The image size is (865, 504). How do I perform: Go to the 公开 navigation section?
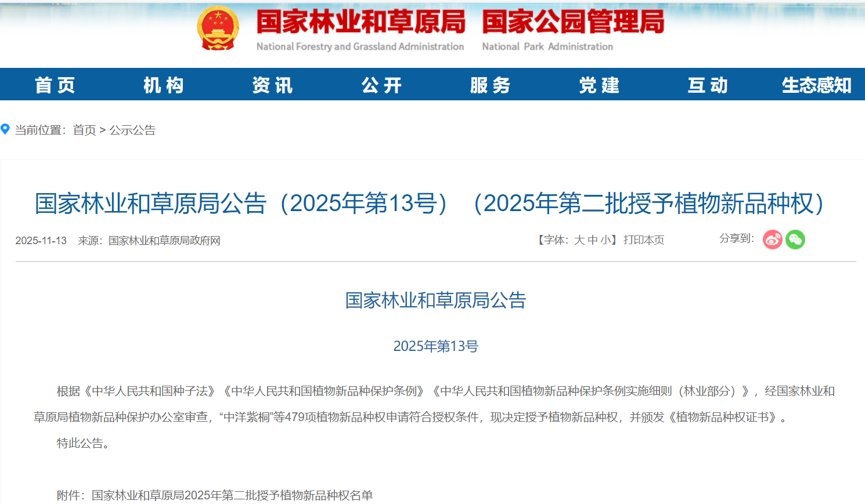tap(381, 85)
